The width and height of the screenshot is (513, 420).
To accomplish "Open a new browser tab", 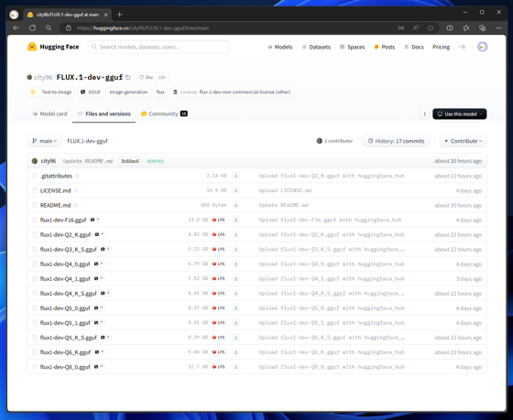I will (x=119, y=15).
